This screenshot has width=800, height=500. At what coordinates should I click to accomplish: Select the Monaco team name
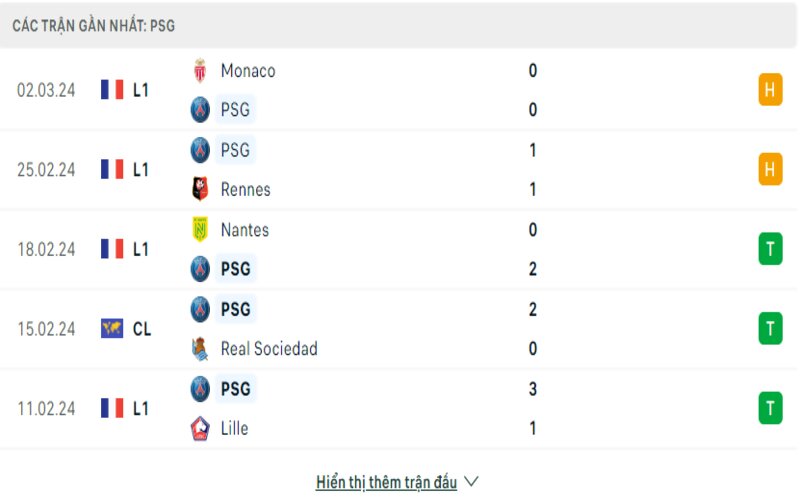248,71
